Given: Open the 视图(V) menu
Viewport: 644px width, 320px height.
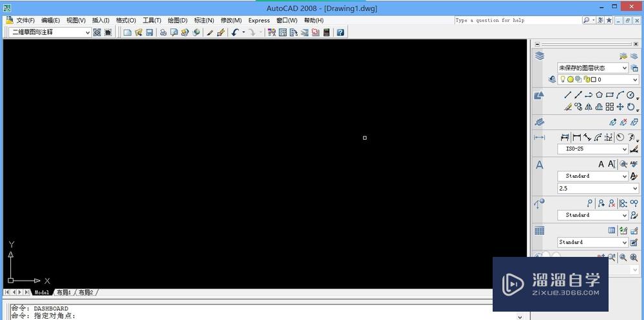Looking at the screenshot, I should point(76,20).
